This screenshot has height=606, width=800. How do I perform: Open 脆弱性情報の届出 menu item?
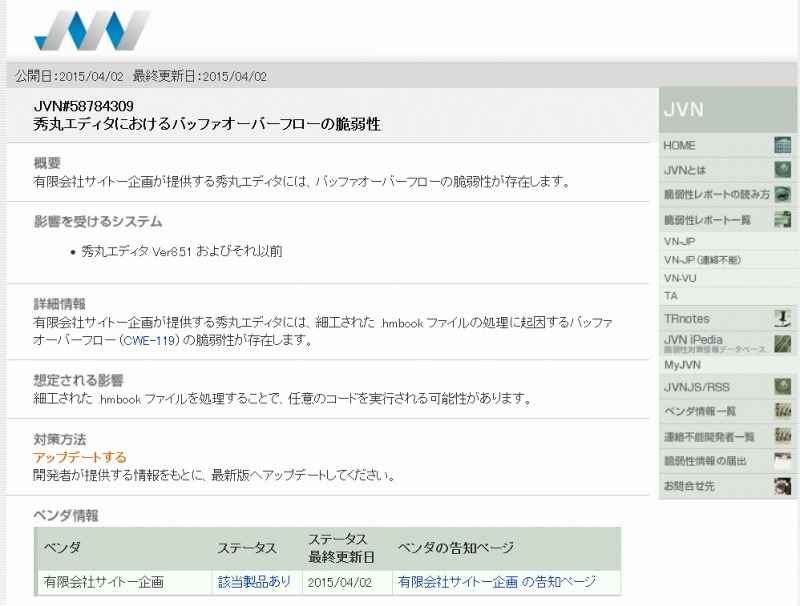tap(728, 461)
